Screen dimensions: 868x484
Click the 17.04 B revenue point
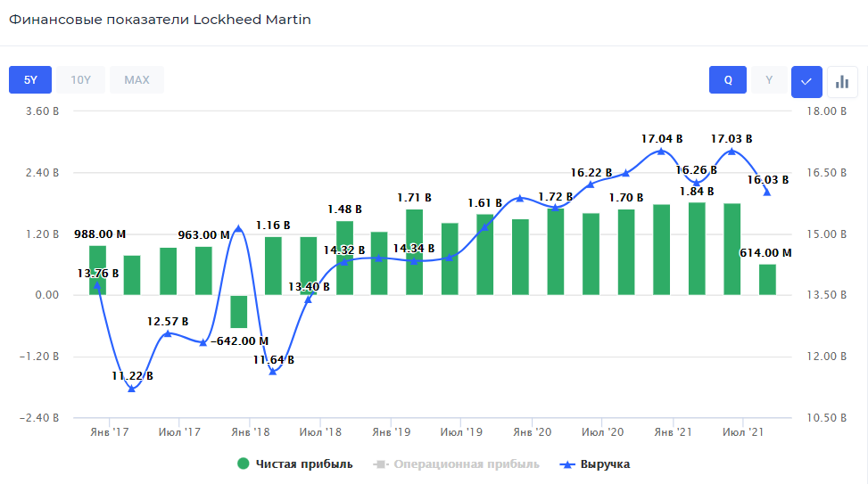click(x=661, y=151)
